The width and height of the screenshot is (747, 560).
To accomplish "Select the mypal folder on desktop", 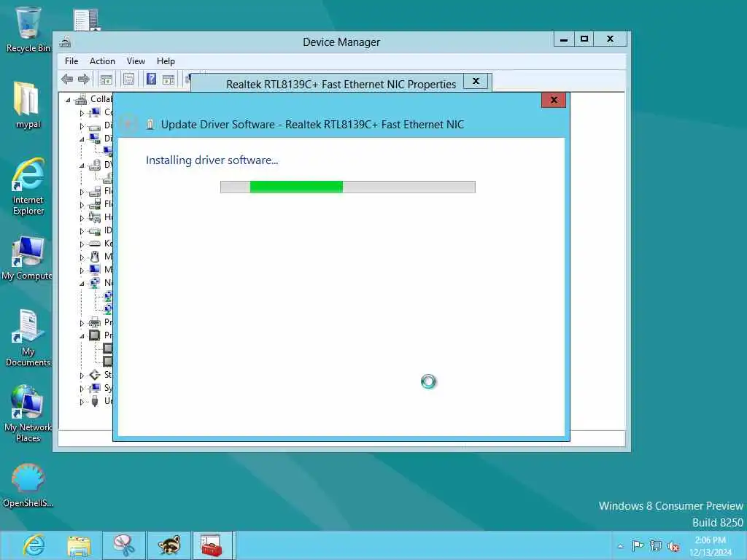I will (x=28, y=105).
